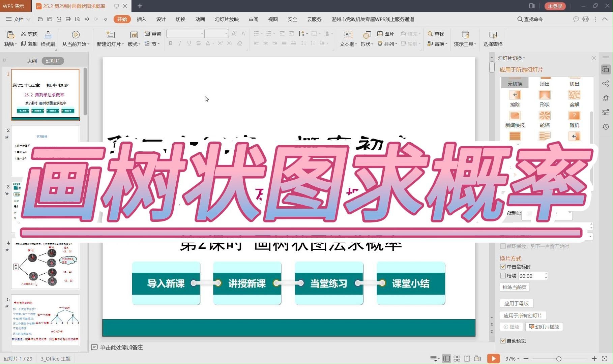
Task: Select the 溶解 transition effect
Action: coord(574,99)
